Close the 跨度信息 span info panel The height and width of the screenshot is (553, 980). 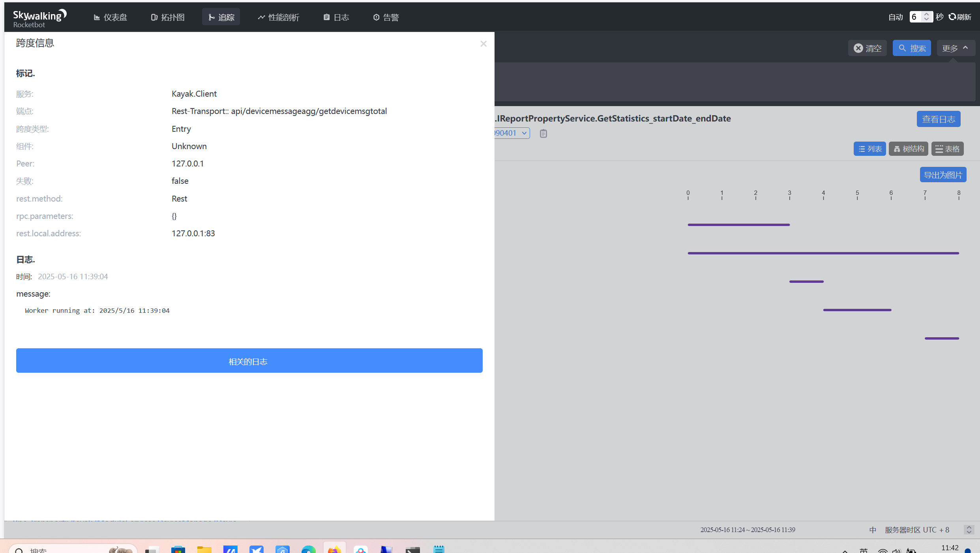click(483, 44)
